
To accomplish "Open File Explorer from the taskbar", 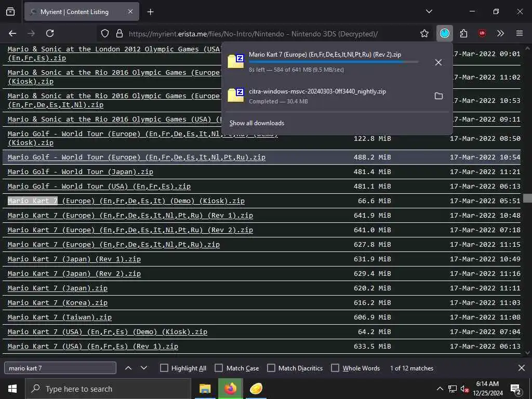I will (x=205, y=389).
